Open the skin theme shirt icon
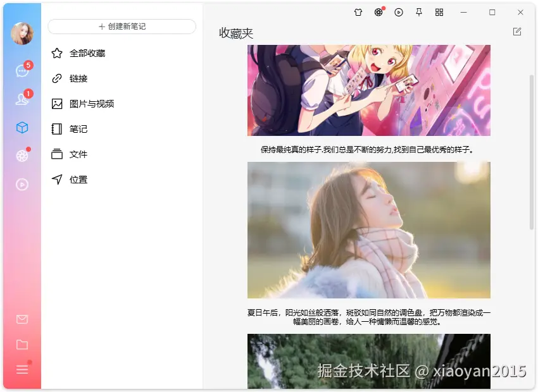538x392 pixels. pos(358,13)
